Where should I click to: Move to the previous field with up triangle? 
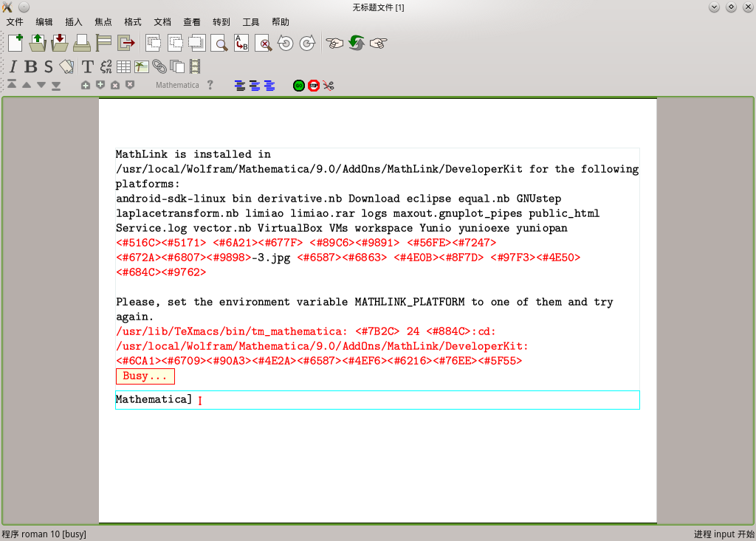coord(27,85)
